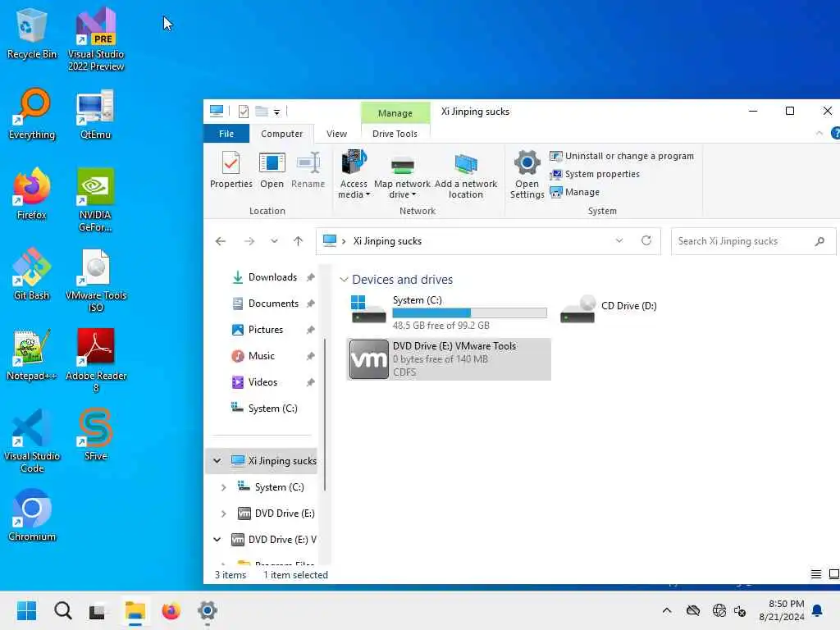Select the Everything desktop shortcut

click(x=32, y=114)
